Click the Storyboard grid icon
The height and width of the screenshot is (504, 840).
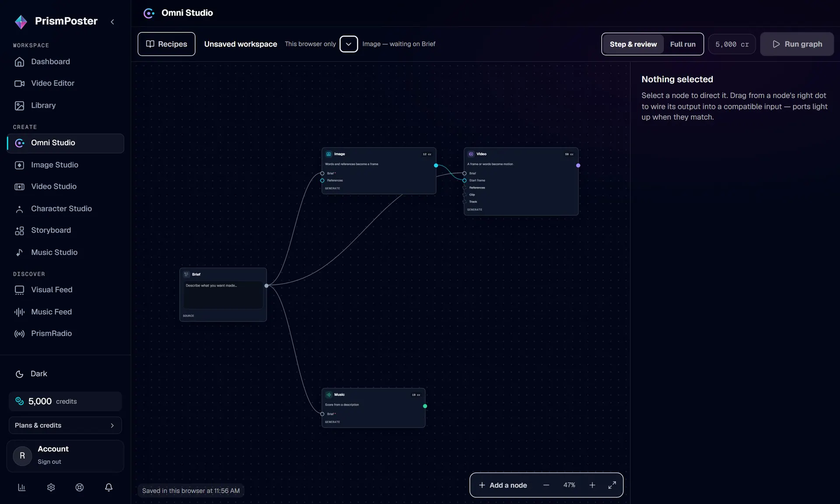pos(19,231)
